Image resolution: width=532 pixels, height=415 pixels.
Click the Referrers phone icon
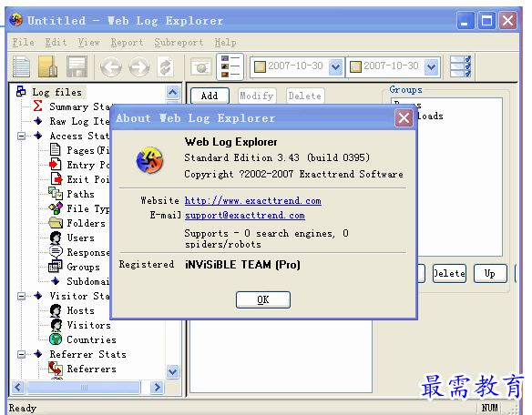56,369
